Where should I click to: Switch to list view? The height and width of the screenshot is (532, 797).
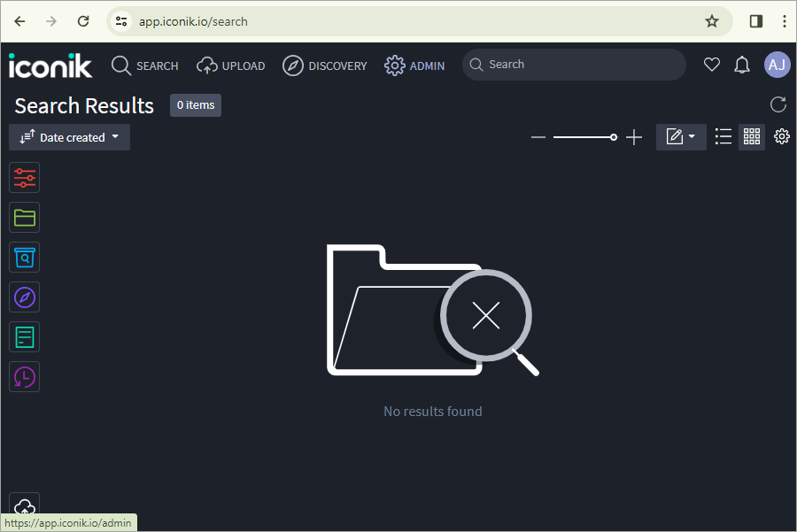723,136
